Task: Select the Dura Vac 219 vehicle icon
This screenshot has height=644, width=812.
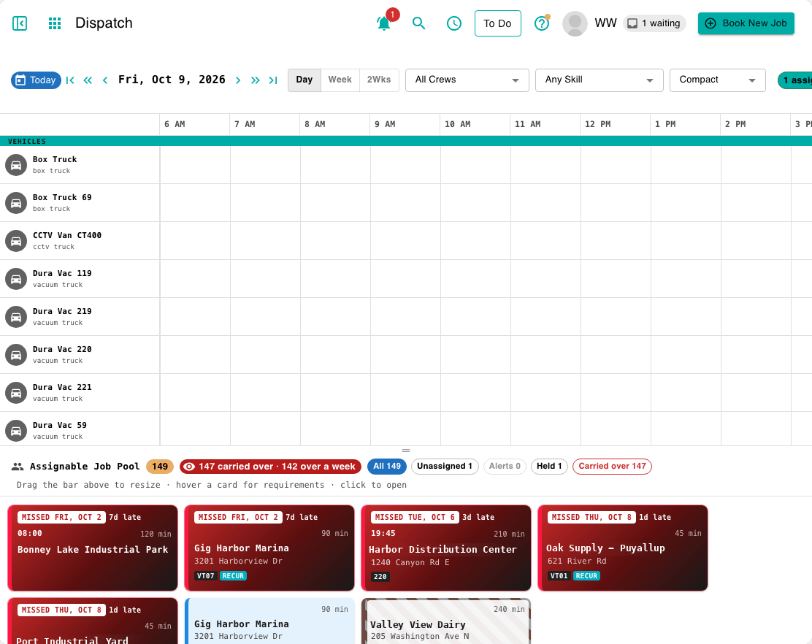Action: pyautogui.click(x=16, y=317)
